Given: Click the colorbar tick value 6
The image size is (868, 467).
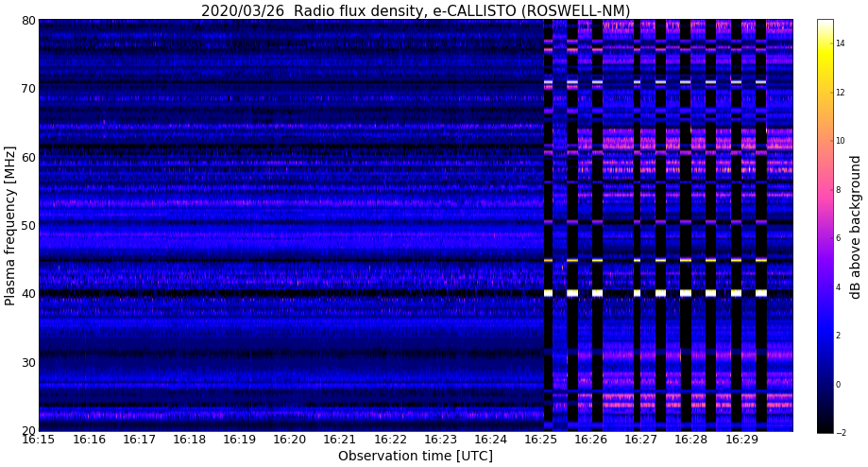Looking at the screenshot, I should coord(838,238).
